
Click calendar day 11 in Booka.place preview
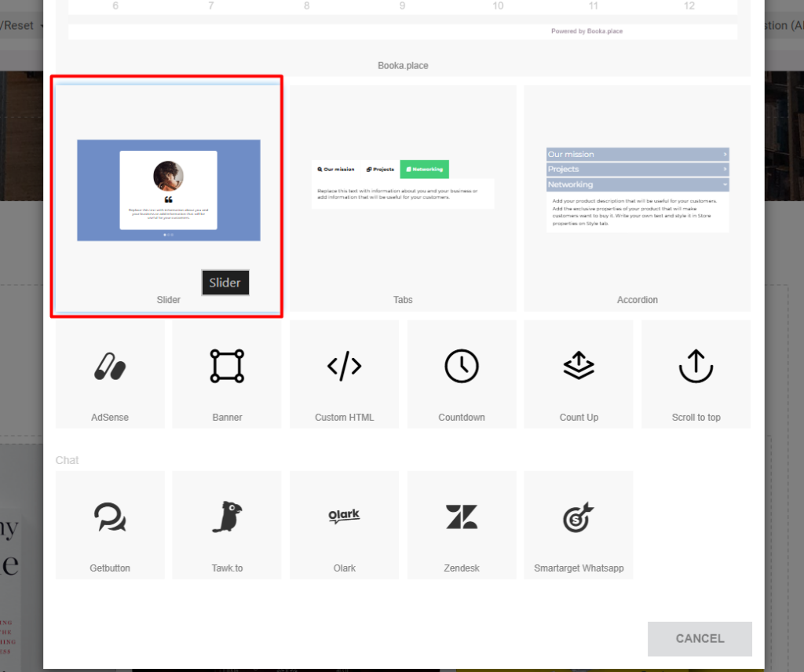coord(594,5)
